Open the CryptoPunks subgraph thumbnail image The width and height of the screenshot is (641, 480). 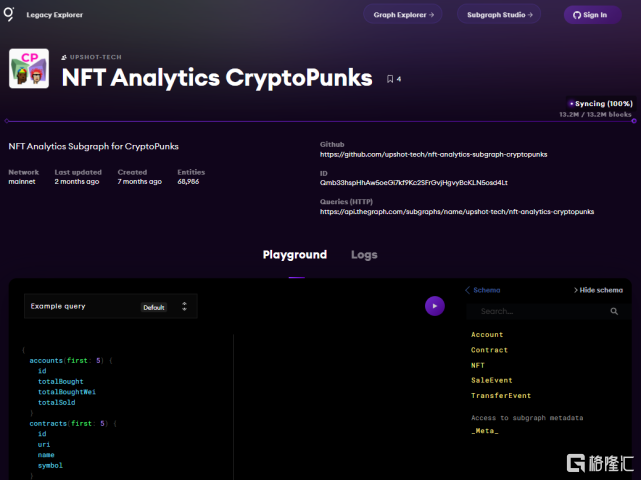(x=29, y=69)
